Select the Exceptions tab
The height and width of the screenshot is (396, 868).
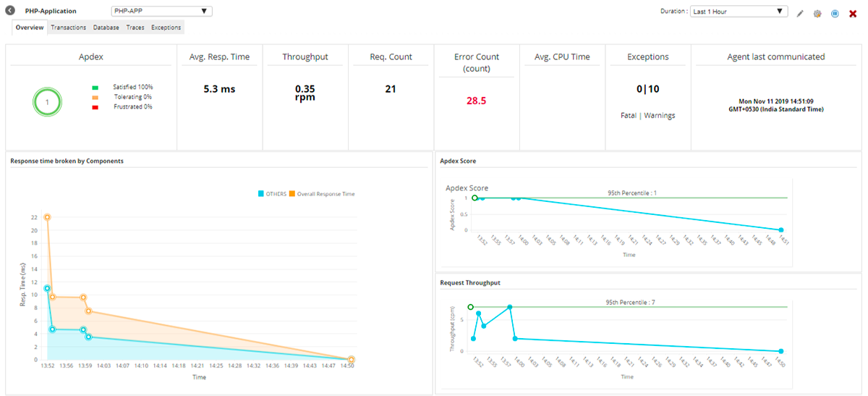pos(166,28)
